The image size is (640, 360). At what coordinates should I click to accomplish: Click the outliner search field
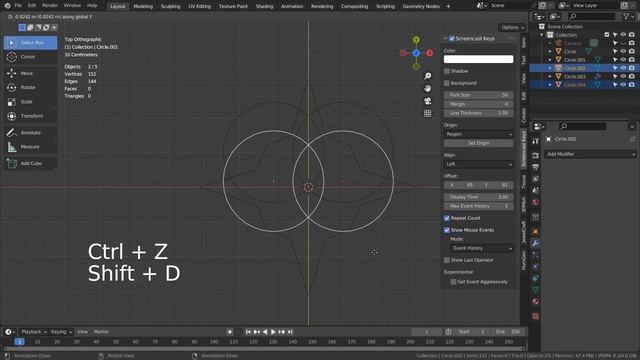click(x=591, y=16)
